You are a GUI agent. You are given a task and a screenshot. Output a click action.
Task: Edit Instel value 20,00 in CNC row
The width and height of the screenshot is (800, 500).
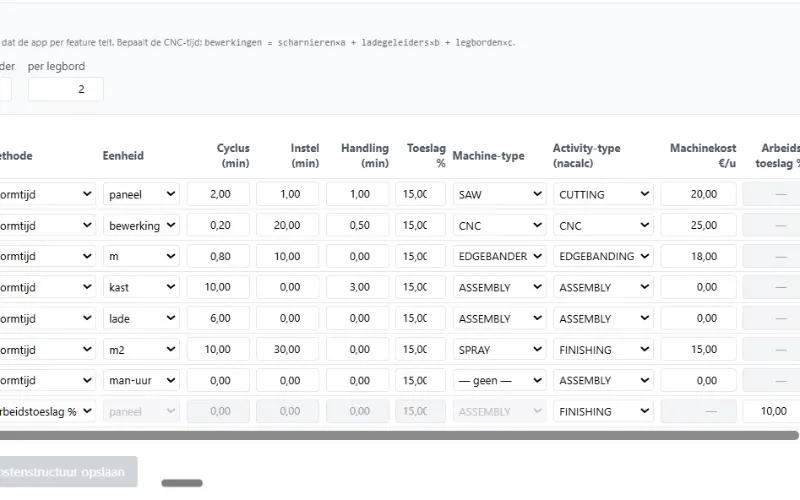pos(288,225)
